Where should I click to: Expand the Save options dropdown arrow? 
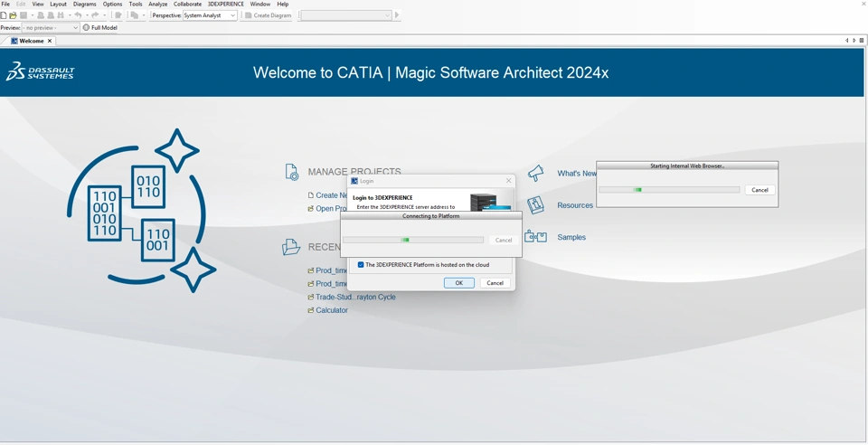(x=33, y=15)
